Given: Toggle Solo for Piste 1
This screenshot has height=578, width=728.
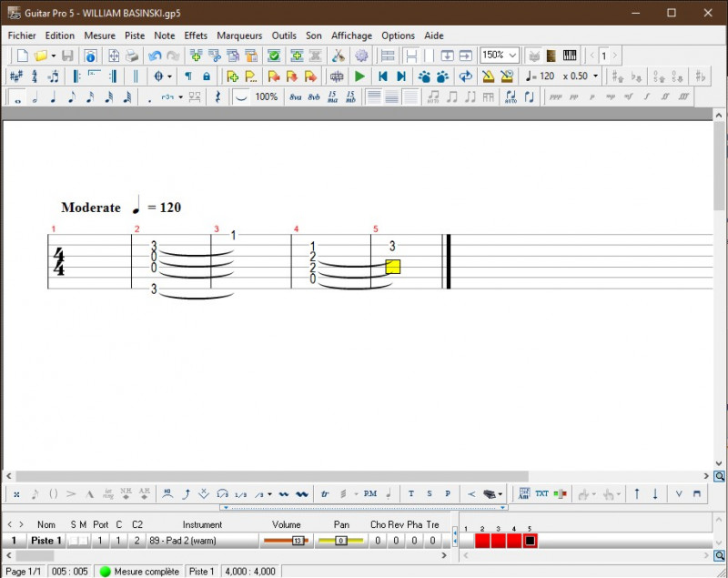Looking at the screenshot, I should tap(74, 541).
